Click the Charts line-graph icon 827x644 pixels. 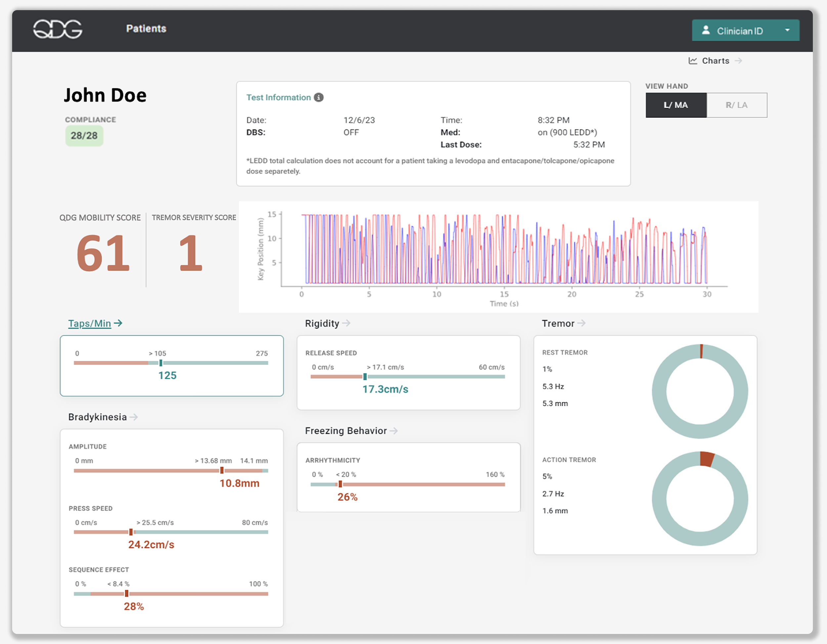click(x=693, y=61)
